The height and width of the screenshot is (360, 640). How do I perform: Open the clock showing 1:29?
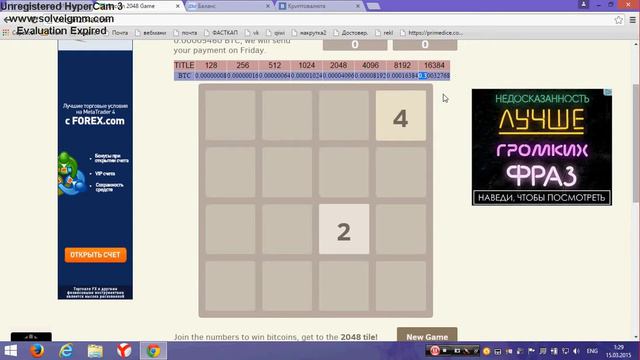click(x=618, y=351)
